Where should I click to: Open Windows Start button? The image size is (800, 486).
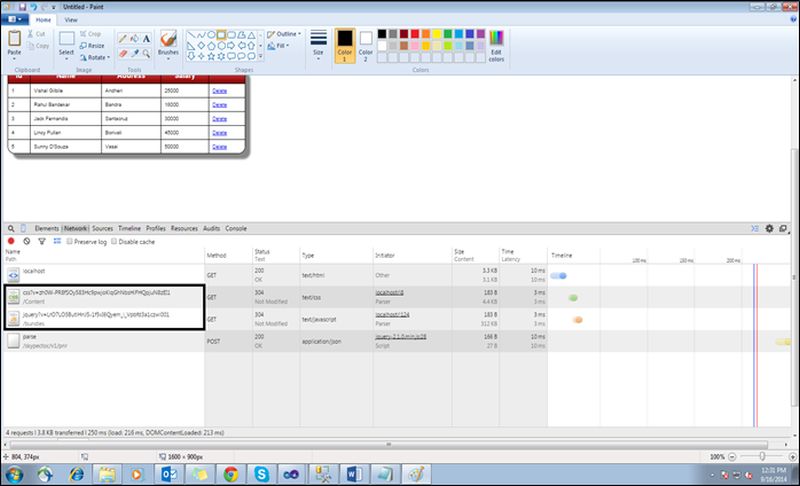[14, 475]
